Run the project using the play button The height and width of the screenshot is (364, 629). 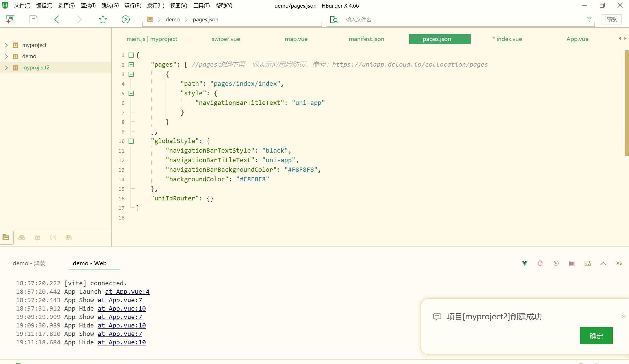pyautogui.click(x=125, y=19)
